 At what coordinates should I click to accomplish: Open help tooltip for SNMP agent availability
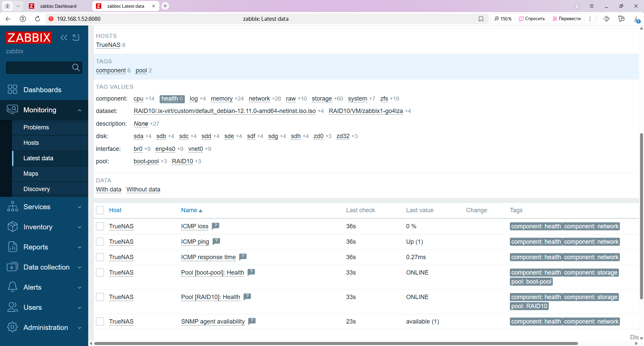coord(252,321)
